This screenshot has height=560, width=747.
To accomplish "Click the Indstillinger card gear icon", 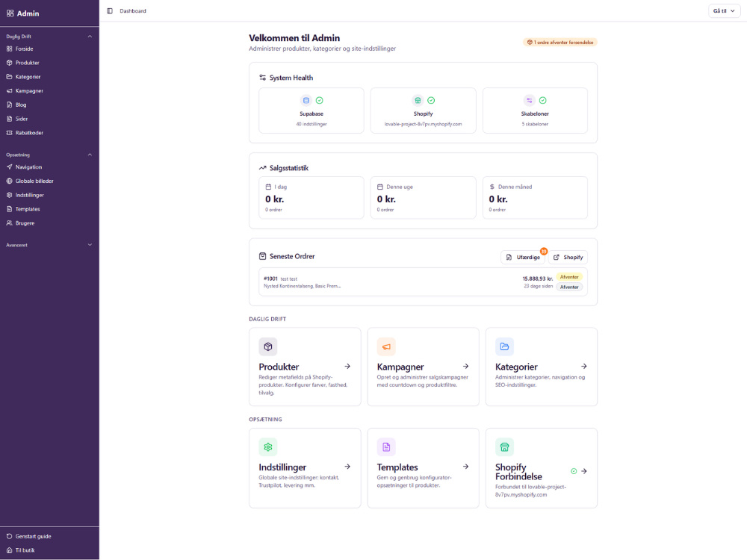I will (267, 447).
